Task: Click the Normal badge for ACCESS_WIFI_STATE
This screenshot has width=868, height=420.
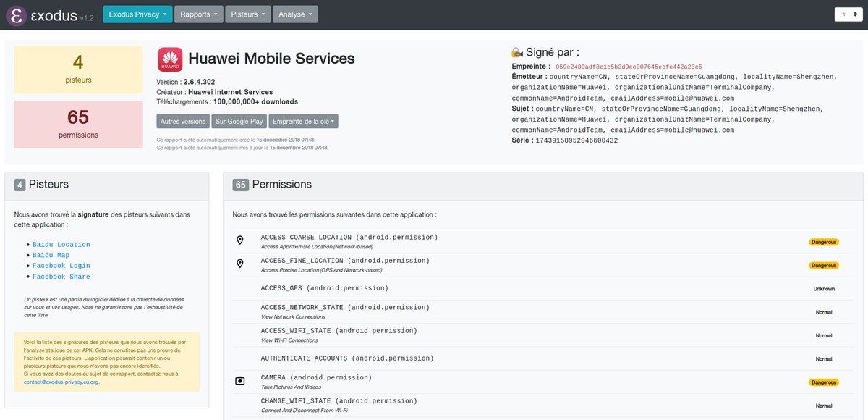Action: pyautogui.click(x=824, y=335)
